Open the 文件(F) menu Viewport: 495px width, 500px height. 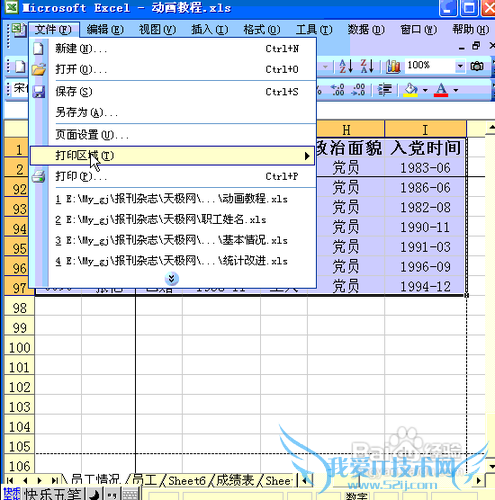pyautogui.click(x=53, y=30)
